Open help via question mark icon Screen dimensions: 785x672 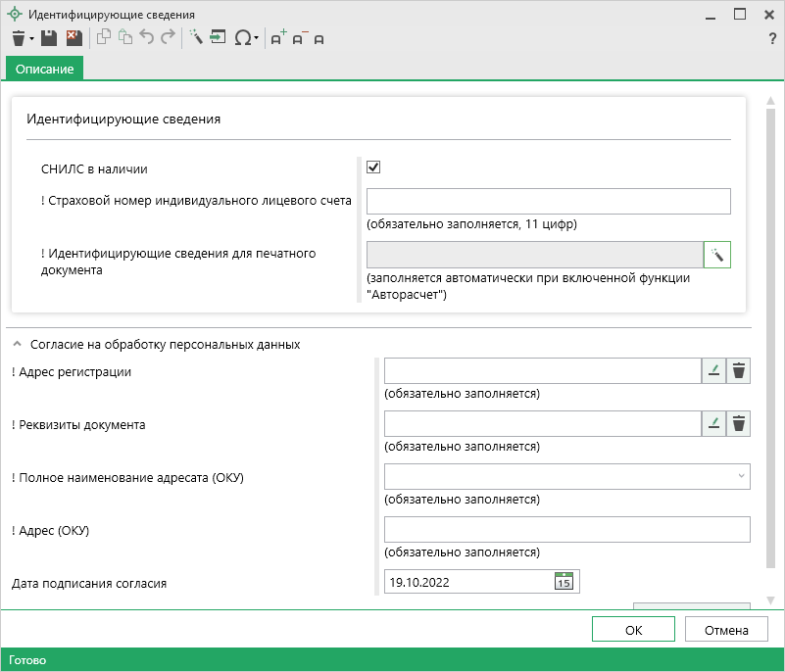772,38
